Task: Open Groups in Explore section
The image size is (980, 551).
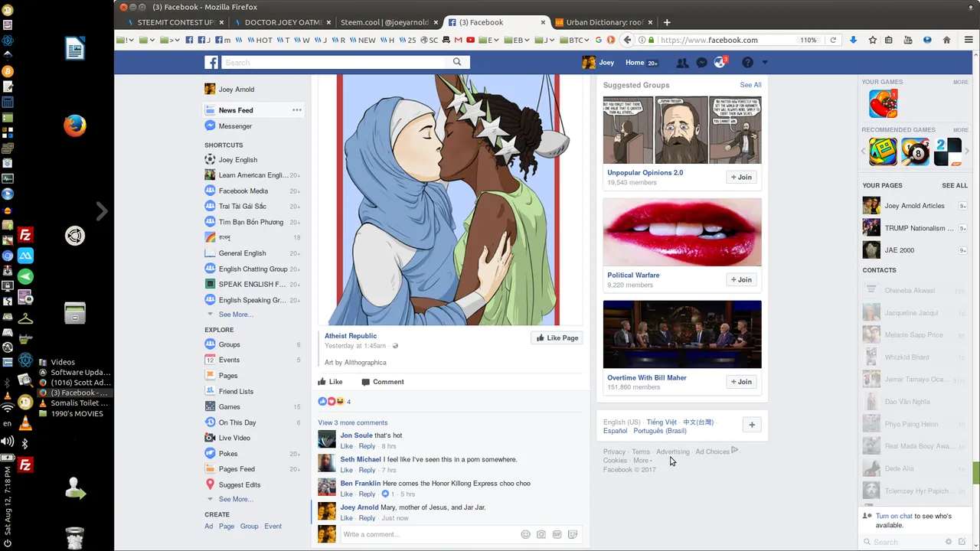Action: [x=229, y=344]
